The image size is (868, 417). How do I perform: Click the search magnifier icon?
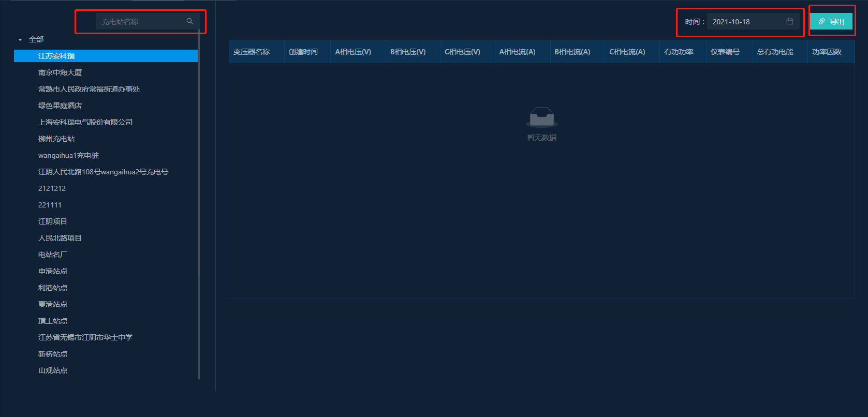point(190,21)
